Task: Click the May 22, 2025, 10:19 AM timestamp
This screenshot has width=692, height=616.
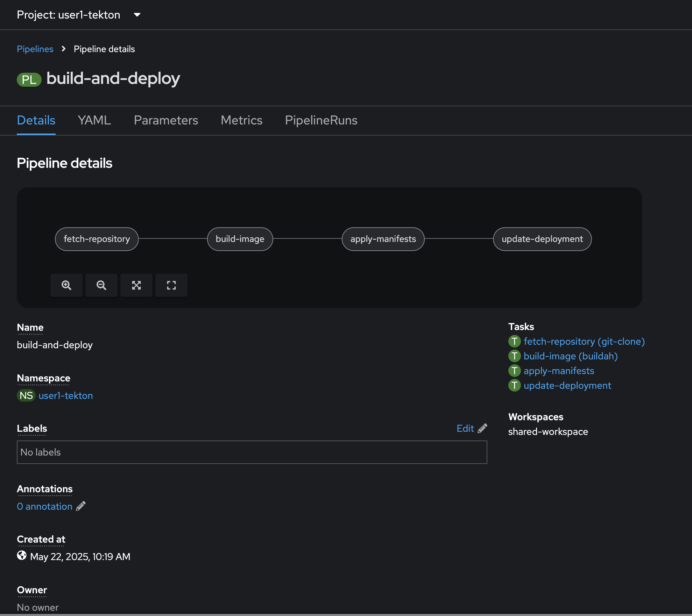Action: pyautogui.click(x=80, y=556)
